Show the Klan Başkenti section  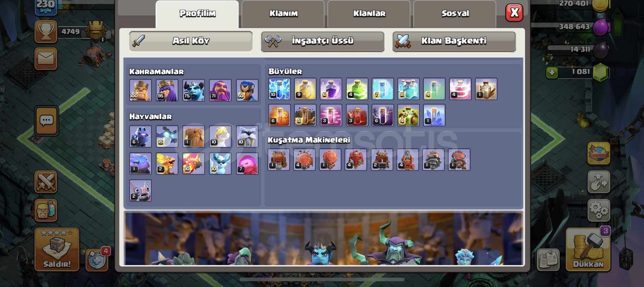(x=454, y=41)
